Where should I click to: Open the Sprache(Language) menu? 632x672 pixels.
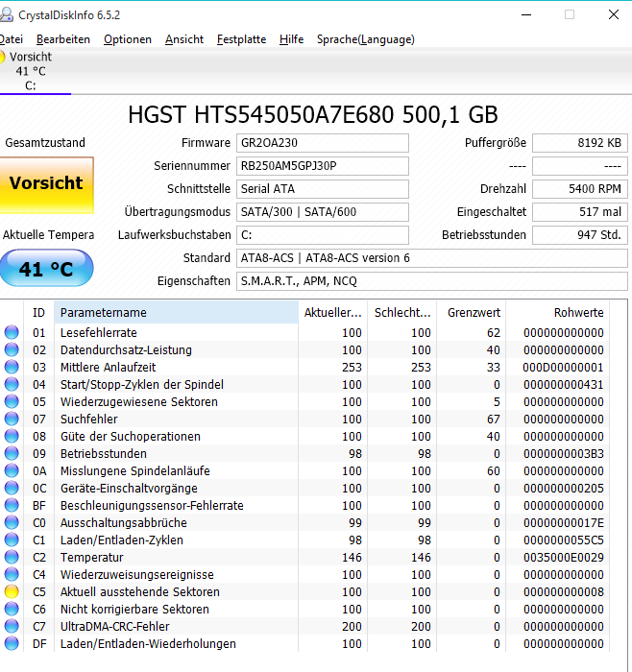tap(366, 39)
